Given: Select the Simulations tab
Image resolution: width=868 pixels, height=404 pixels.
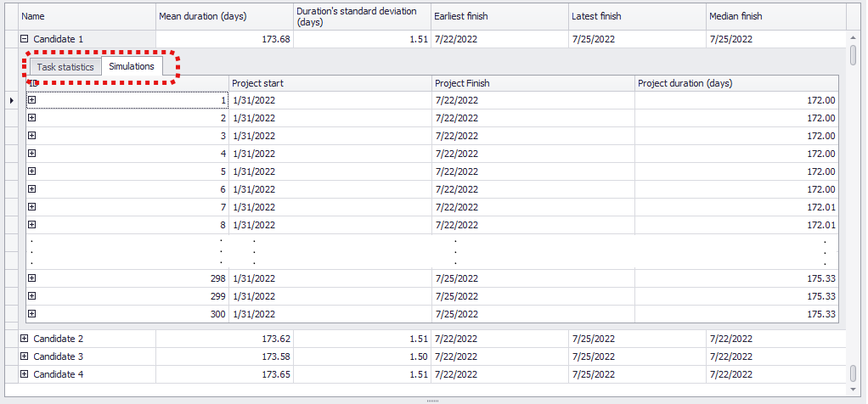Looking at the screenshot, I should pyautogui.click(x=132, y=66).
